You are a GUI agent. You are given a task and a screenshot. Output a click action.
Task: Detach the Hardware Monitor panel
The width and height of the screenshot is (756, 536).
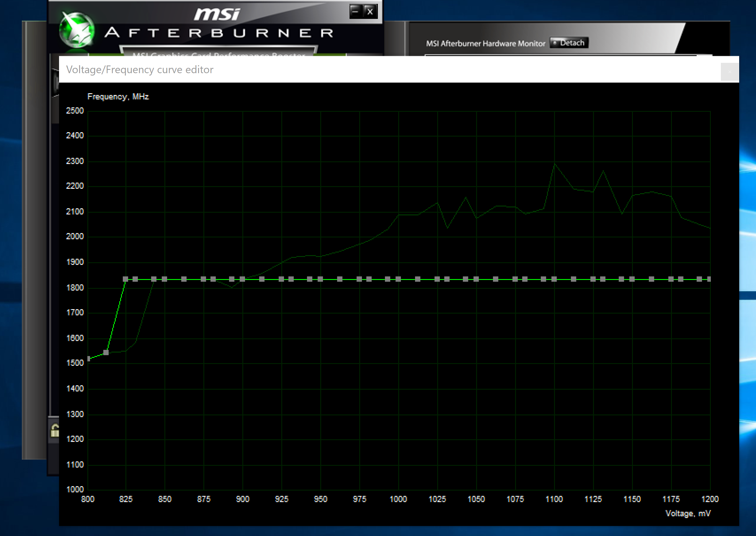[569, 42]
